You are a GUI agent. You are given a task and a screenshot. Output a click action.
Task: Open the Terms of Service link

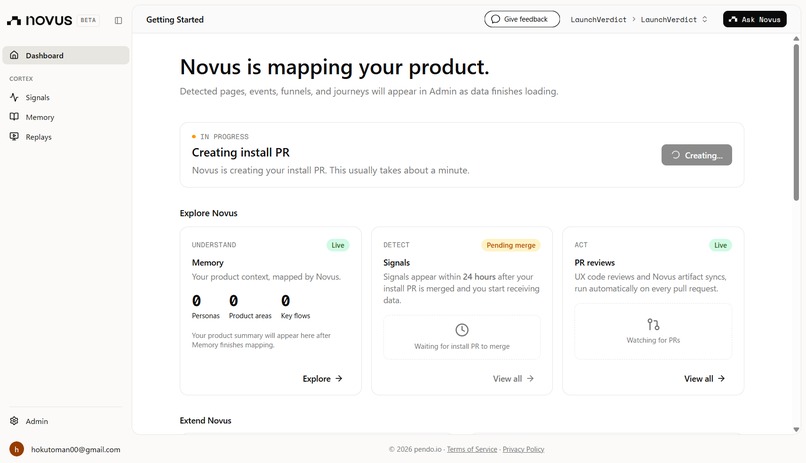click(472, 449)
